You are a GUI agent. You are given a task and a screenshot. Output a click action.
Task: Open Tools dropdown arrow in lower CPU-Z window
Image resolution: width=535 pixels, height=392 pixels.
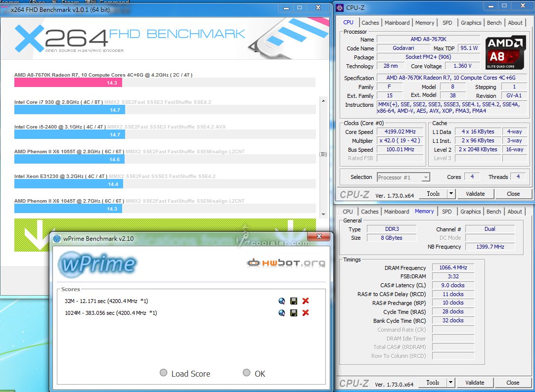pyautogui.click(x=451, y=383)
